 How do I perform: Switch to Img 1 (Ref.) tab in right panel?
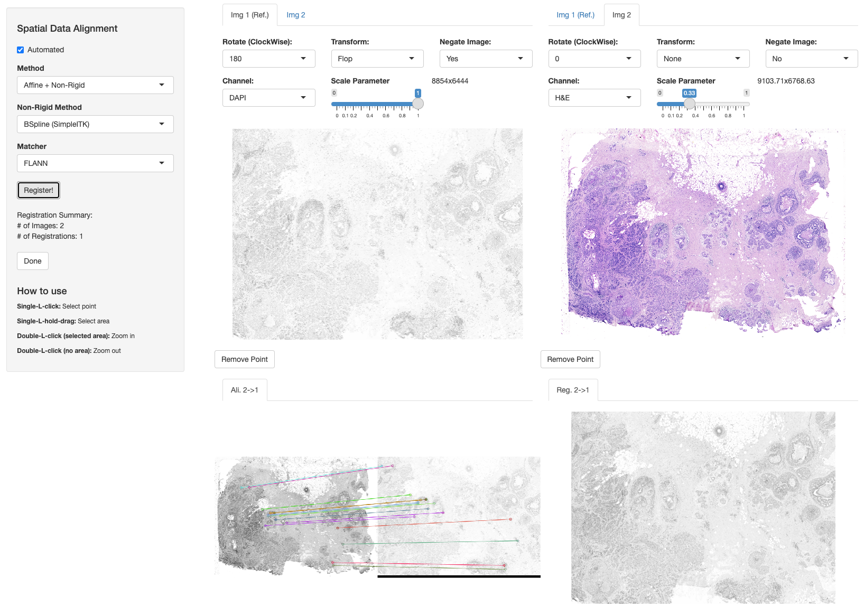tap(575, 15)
